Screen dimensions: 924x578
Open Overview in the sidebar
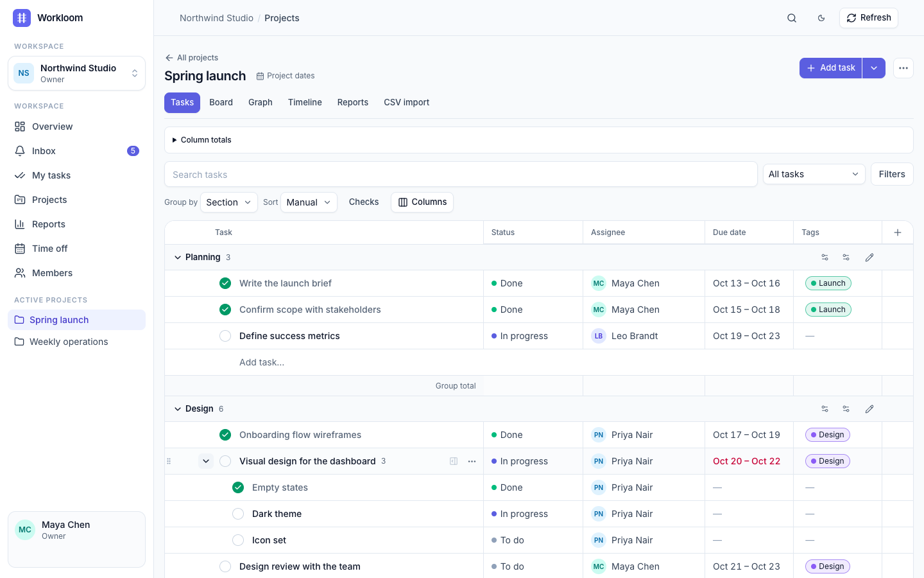(77, 127)
